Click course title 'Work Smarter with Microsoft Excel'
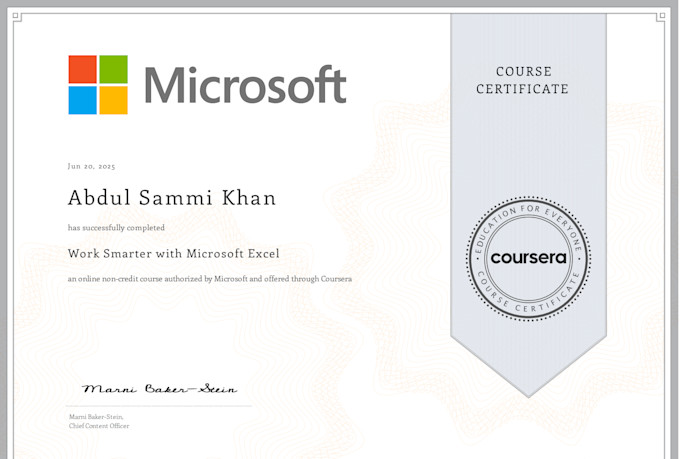The height and width of the screenshot is (459, 680). click(173, 253)
